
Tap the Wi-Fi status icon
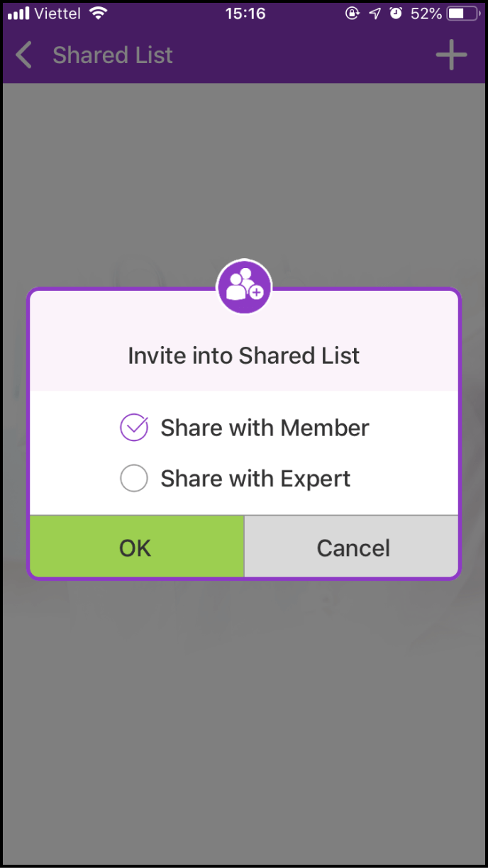click(x=99, y=13)
